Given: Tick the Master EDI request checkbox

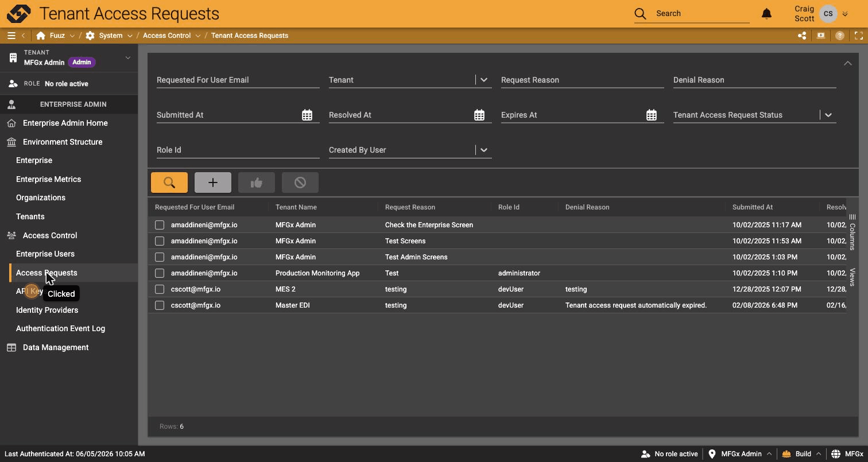Looking at the screenshot, I should (160, 305).
